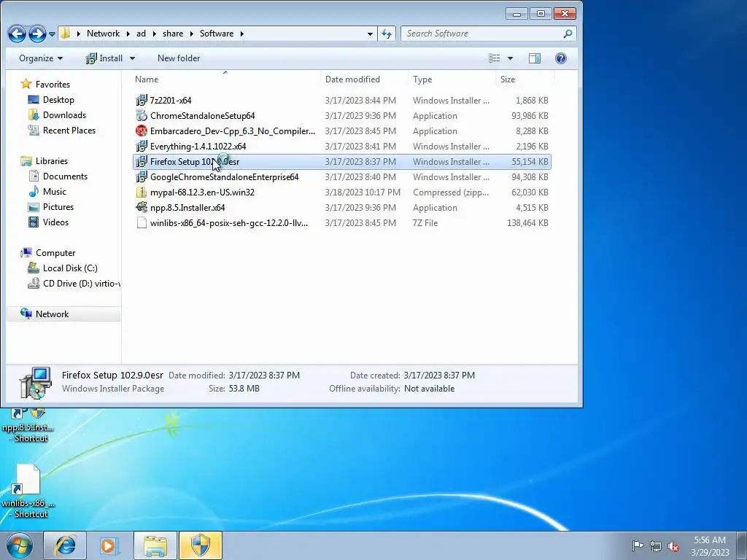
Task: Click the 3/18/2023 10:17 PM date cell
Action: click(x=363, y=192)
